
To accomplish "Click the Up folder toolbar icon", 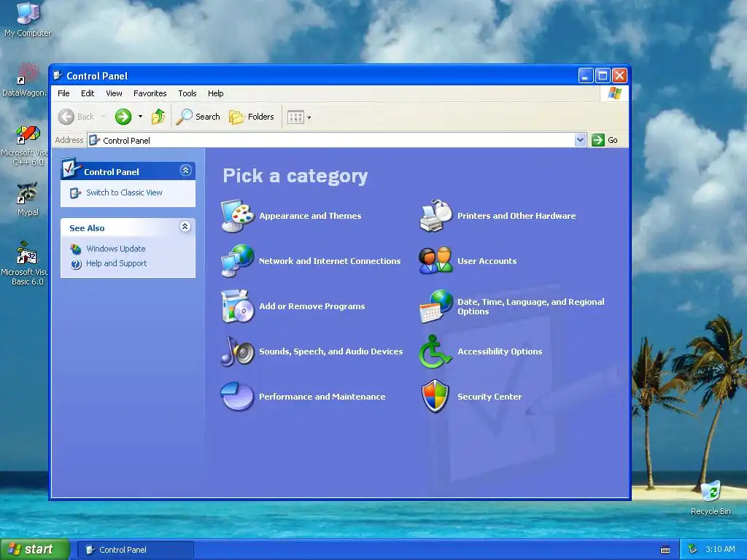I will click(x=158, y=117).
